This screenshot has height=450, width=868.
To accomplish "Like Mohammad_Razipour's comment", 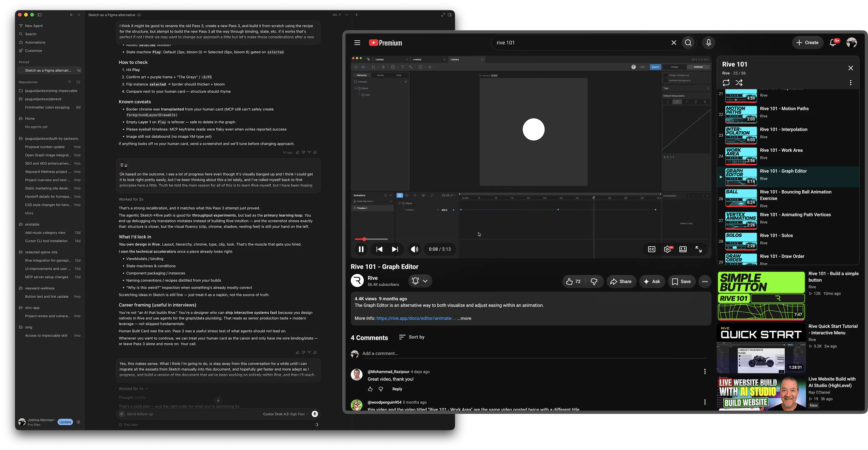I will click(370, 389).
